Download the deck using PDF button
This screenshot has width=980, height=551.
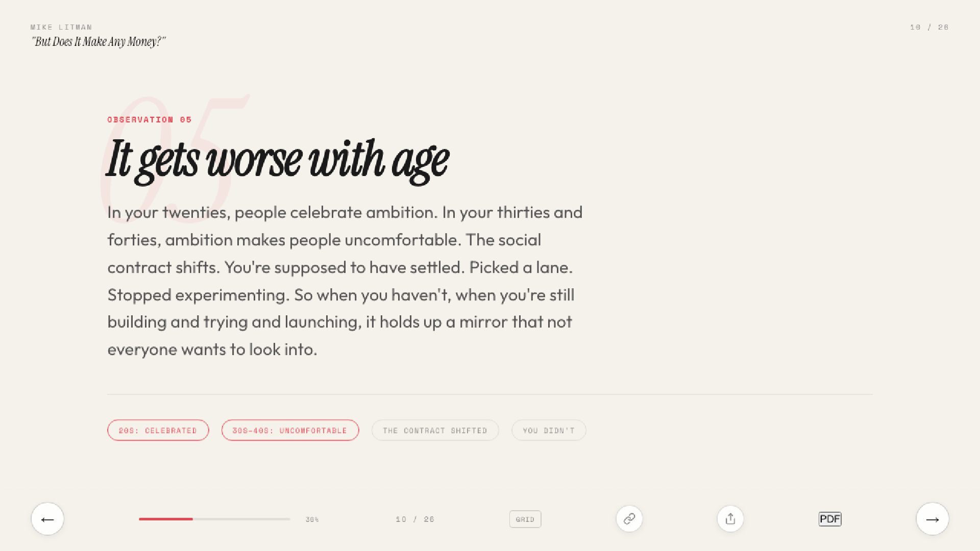829,519
